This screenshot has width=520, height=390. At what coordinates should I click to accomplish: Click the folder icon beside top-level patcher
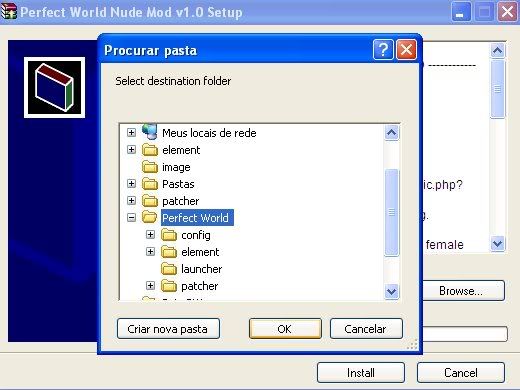tap(150, 201)
